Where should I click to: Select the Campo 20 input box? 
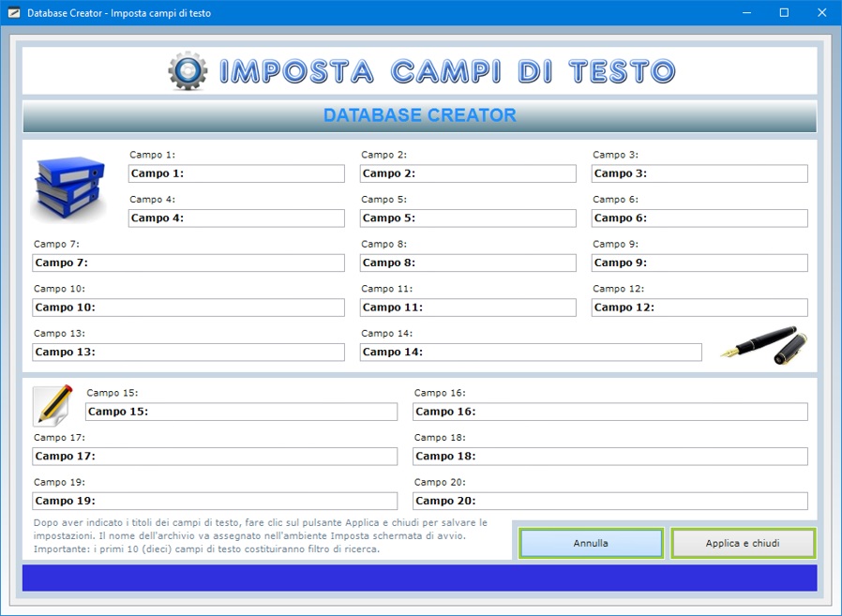click(x=610, y=501)
